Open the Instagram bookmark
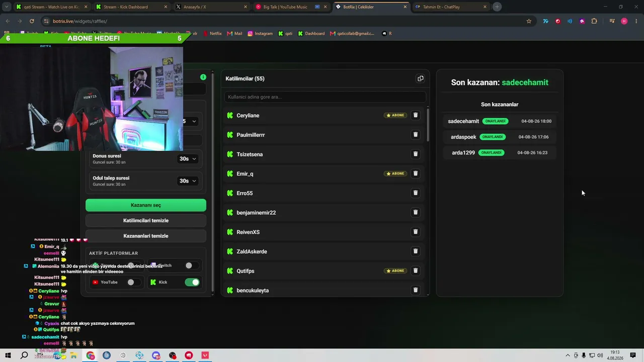The image size is (644, 362). [260, 34]
